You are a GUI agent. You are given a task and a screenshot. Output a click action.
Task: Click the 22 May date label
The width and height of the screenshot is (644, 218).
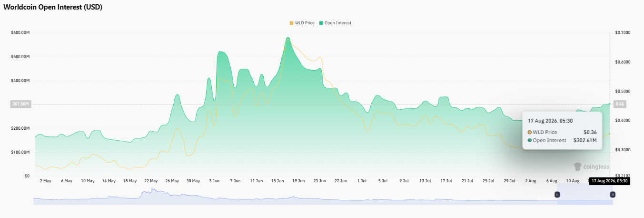151,181
